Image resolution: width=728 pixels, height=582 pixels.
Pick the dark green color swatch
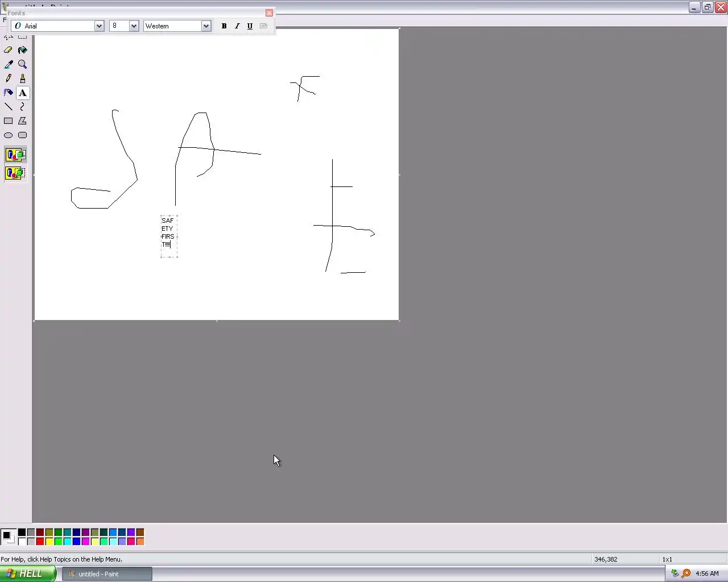[58, 533]
